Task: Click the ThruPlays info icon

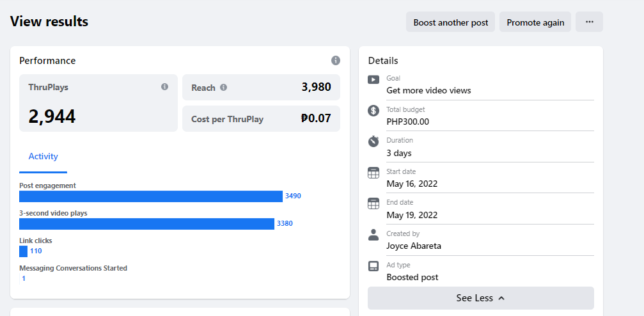Action: (164, 86)
